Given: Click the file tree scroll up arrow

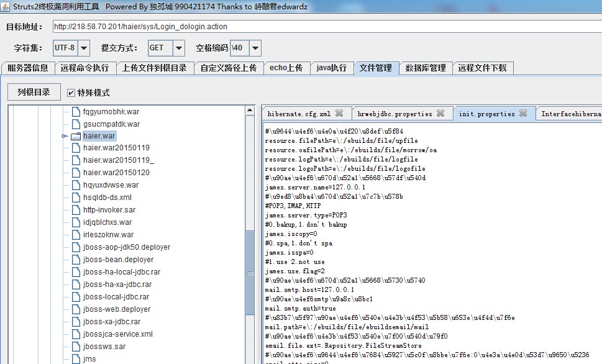Looking at the screenshot, I should tap(250, 111).
